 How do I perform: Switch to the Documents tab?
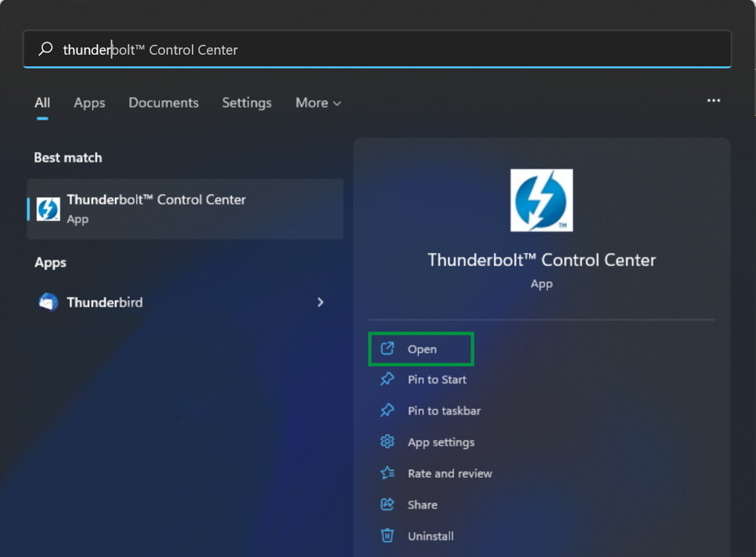(x=163, y=102)
